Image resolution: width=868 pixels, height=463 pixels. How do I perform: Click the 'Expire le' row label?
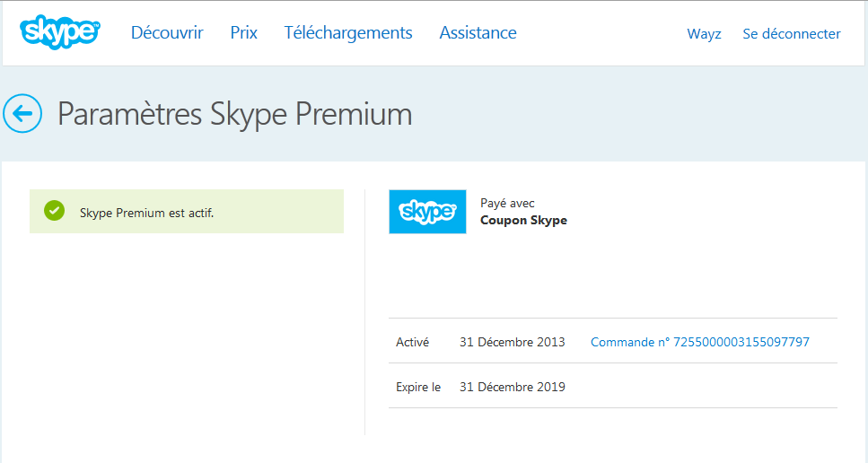coord(418,388)
